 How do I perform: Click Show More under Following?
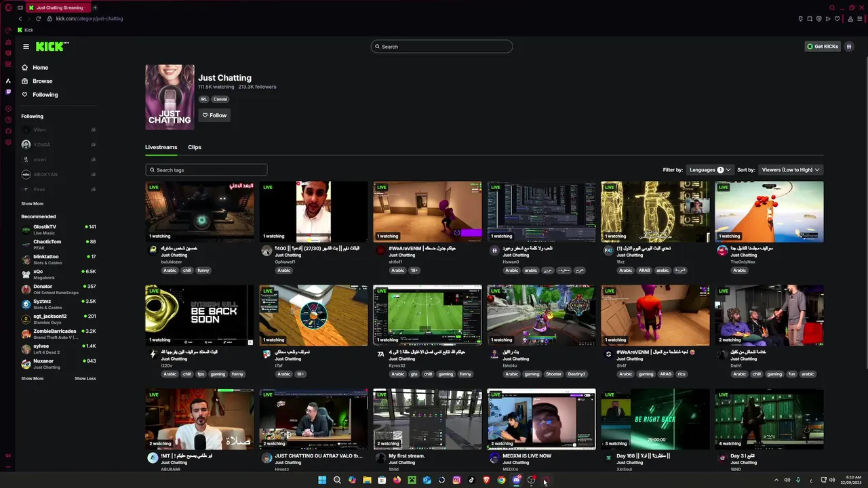click(32, 203)
